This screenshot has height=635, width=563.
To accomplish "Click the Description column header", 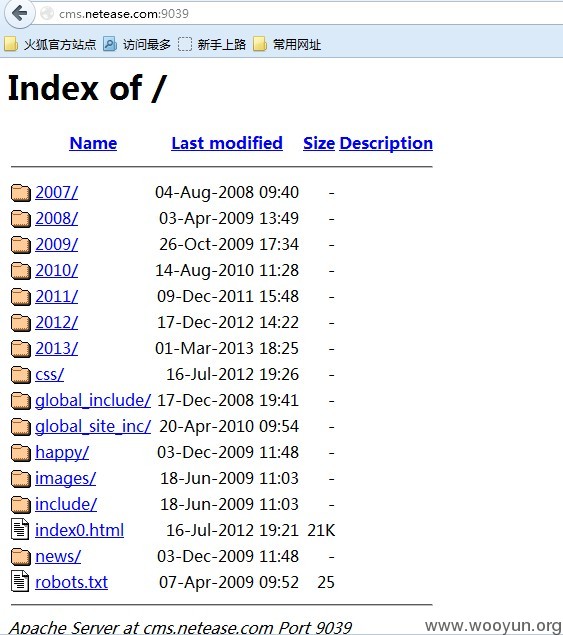I will coord(386,144).
